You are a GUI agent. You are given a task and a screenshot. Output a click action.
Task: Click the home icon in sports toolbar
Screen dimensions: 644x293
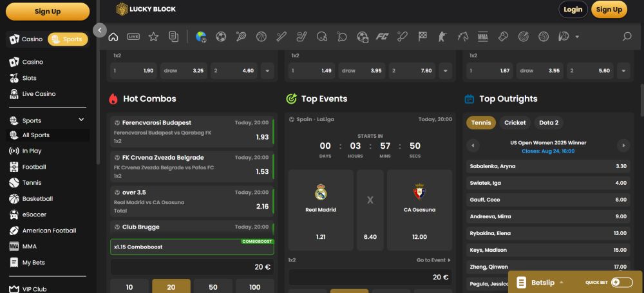click(113, 37)
